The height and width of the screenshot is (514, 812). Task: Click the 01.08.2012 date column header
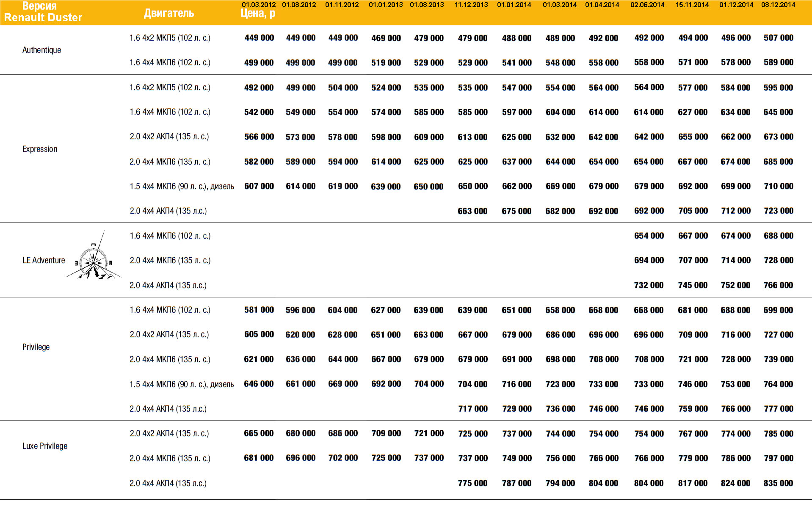click(x=299, y=5)
